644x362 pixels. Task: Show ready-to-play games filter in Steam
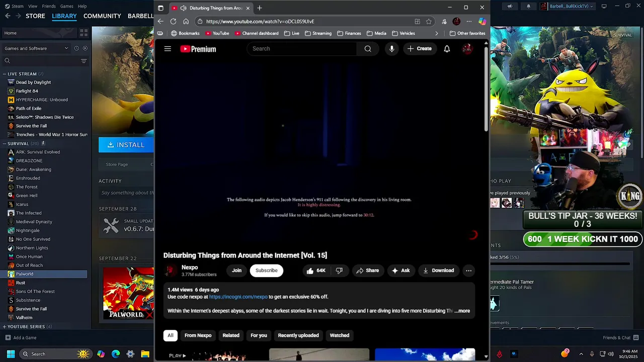(x=85, y=48)
